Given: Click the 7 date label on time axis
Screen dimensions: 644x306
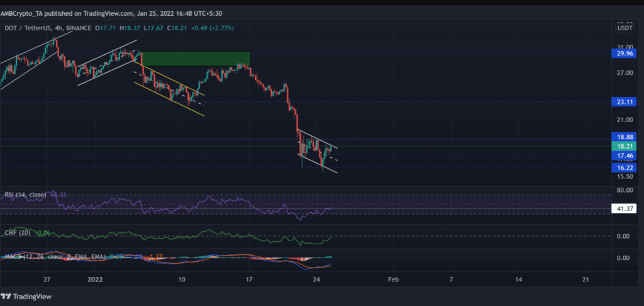Looking at the screenshot, I should tap(451, 280).
